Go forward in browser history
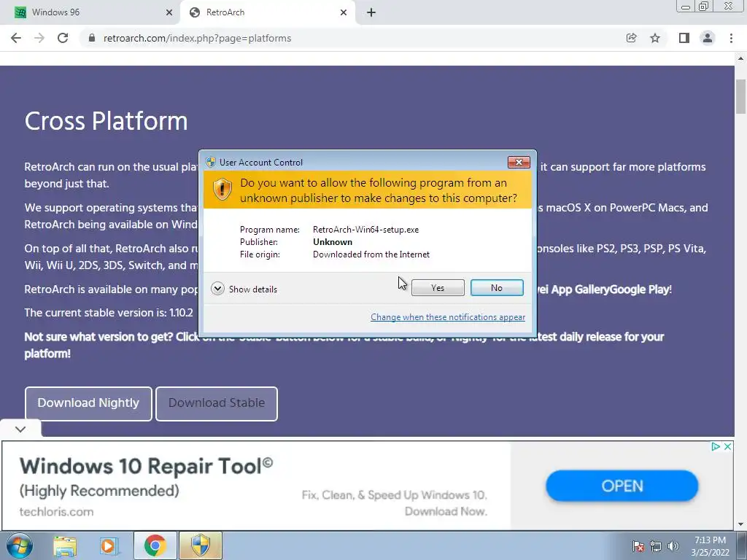The width and height of the screenshot is (747, 560). (39, 38)
